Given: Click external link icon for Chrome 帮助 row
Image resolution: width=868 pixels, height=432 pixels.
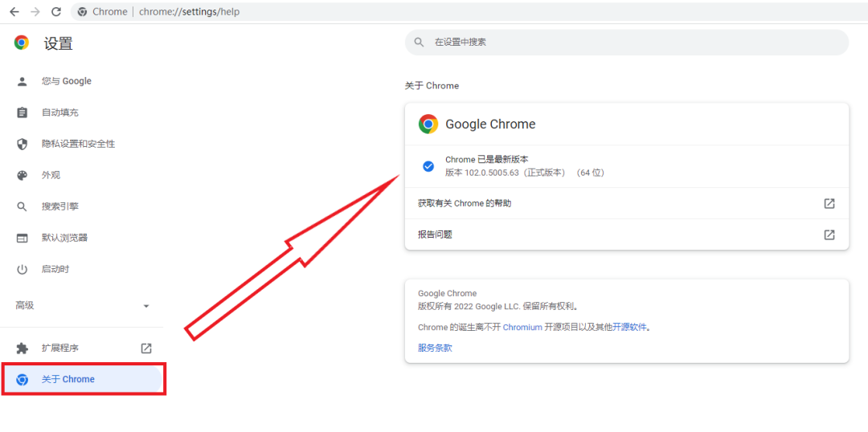Looking at the screenshot, I should pyautogui.click(x=829, y=204).
